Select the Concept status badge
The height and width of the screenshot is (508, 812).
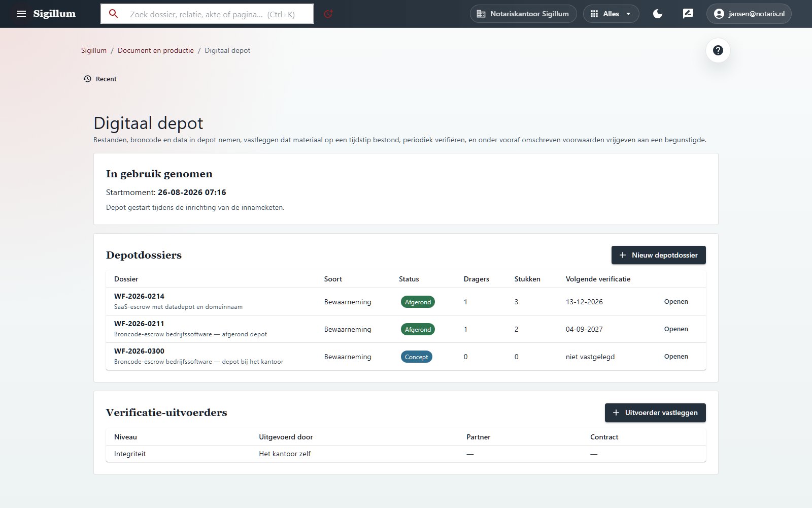point(416,357)
